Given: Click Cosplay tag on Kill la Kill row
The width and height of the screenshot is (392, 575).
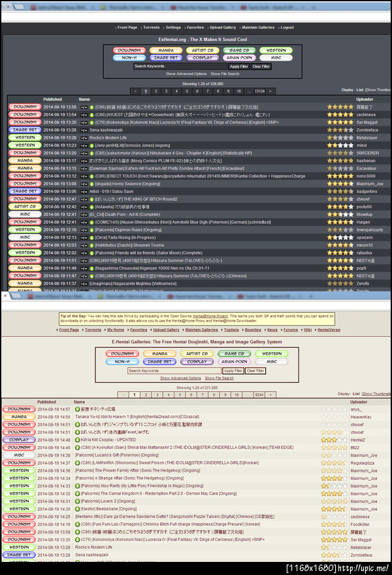Looking at the screenshot, I should click(x=19, y=440).
